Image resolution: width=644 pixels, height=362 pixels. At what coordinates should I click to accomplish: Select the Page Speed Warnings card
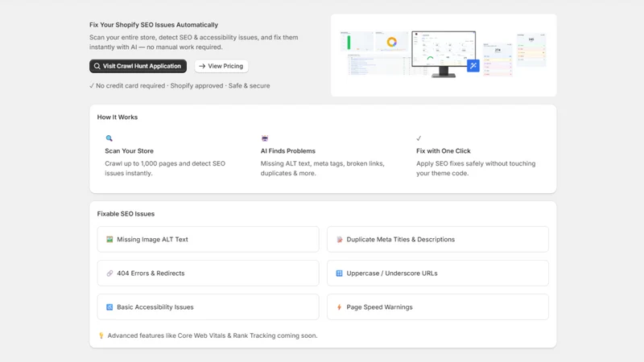[x=438, y=307]
